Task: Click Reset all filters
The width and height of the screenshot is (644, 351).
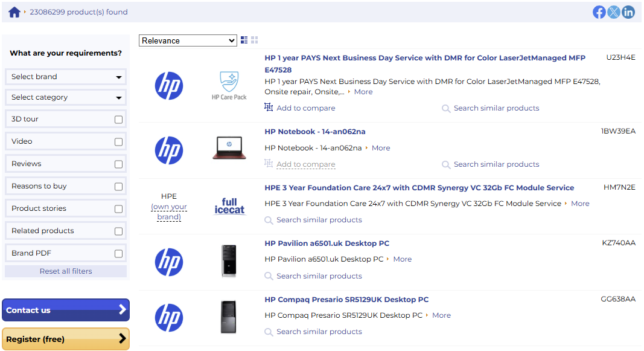Action: pos(66,271)
